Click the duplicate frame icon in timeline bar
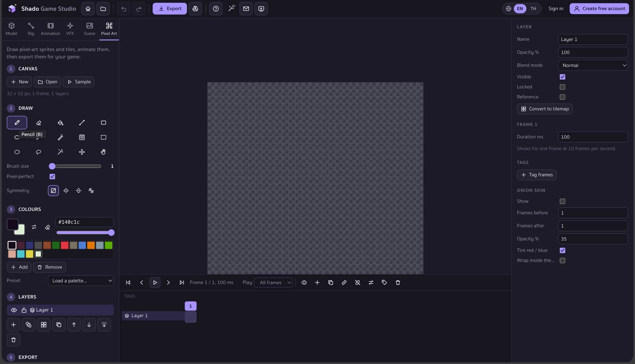The height and width of the screenshot is (364, 635). coord(331,282)
